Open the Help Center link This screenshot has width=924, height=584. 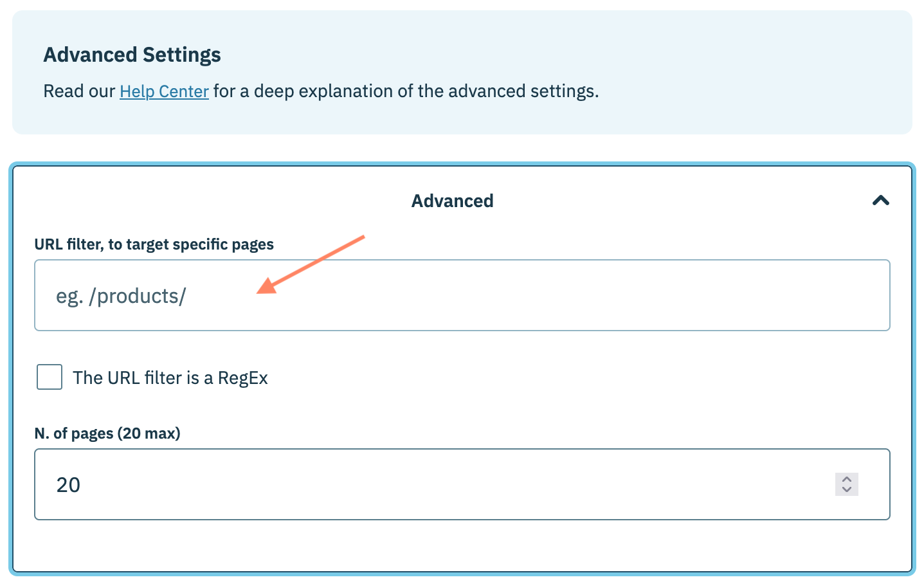point(164,91)
